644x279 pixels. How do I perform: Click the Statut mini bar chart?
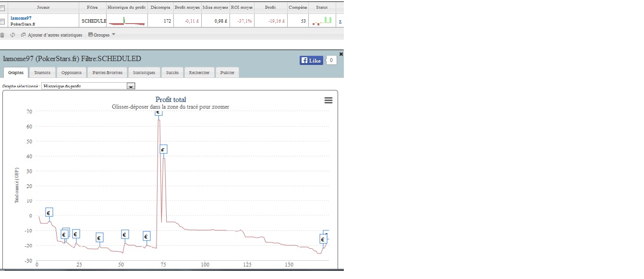(322, 21)
